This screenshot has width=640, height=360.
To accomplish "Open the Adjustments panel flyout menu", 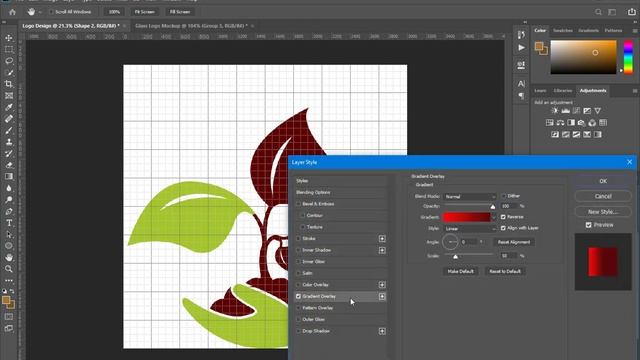I will click(x=635, y=91).
